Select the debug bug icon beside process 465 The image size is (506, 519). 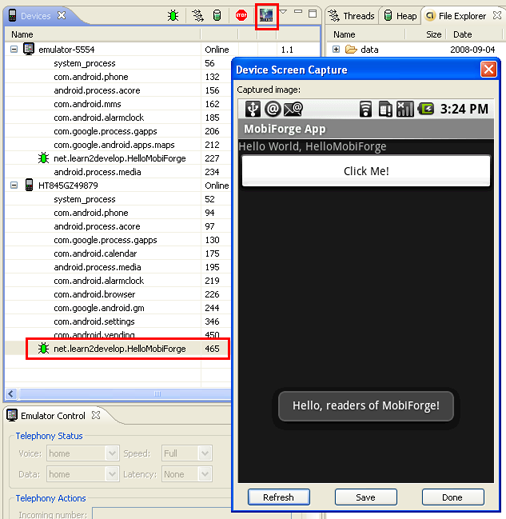(x=43, y=348)
